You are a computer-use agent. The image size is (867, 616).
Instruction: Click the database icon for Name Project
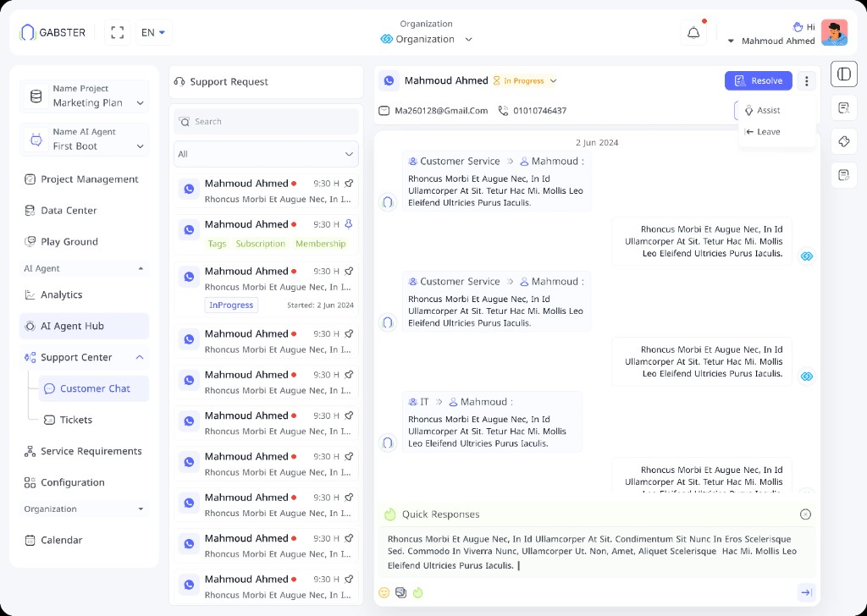36,96
